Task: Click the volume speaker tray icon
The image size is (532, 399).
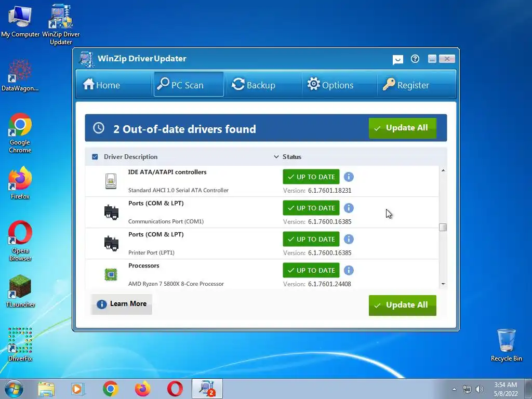Action: [480, 389]
